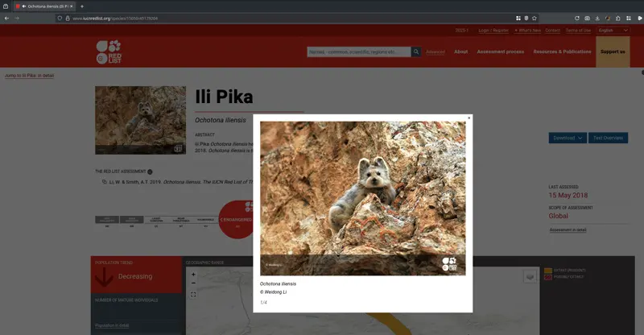
Task: Open the map layers button
Action: [x=530, y=277]
